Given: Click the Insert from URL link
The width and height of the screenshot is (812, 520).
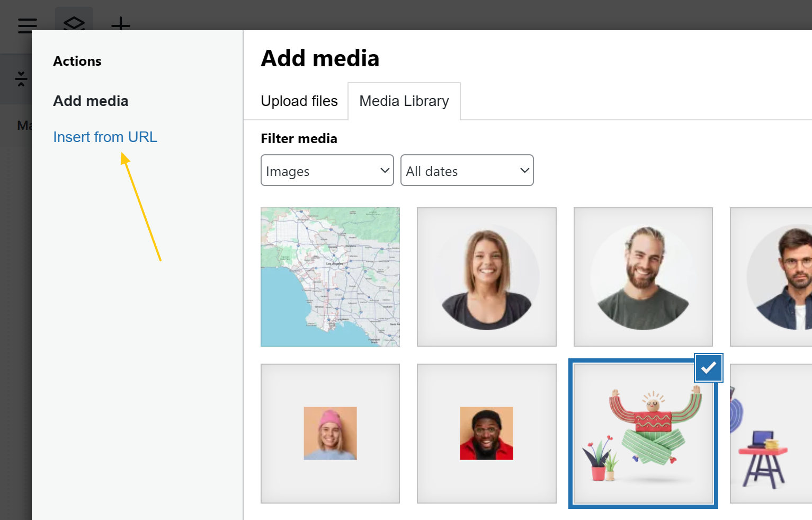Looking at the screenshot, I should 105,137.
